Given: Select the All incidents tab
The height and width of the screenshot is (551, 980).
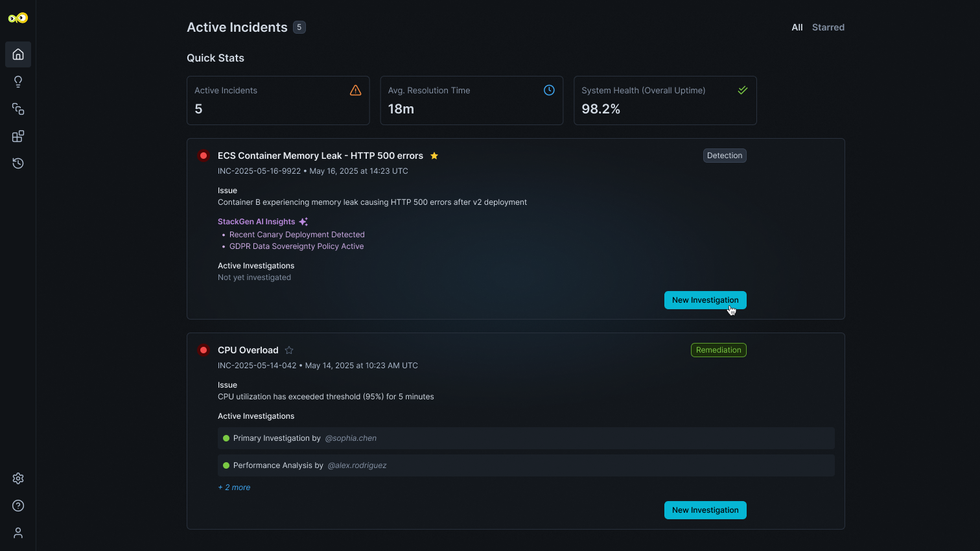Looking at the screenshot, I should pyautogui.click(x=797, y=27).
